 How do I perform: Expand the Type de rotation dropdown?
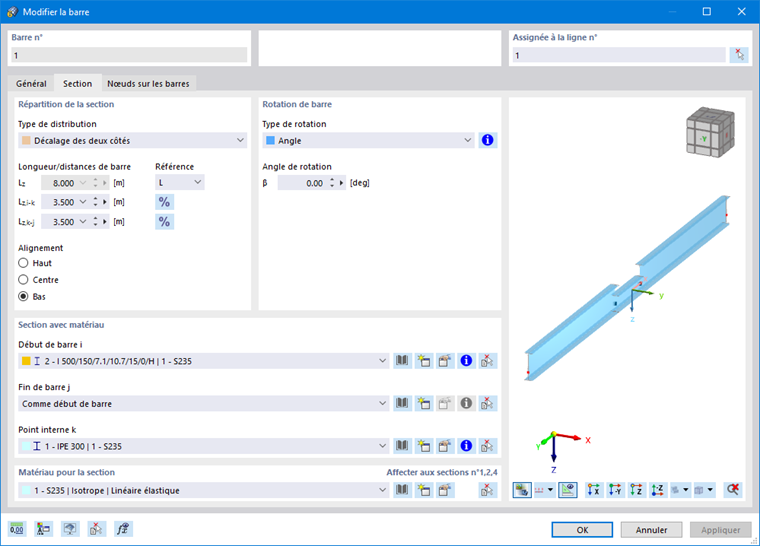click(x=467, y=140)
